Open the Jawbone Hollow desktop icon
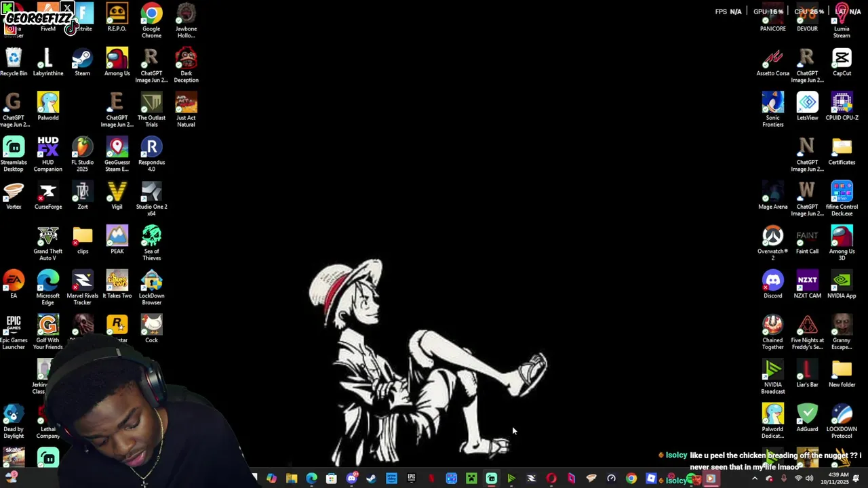The image size is (868, 488). (x=186, y=20)
